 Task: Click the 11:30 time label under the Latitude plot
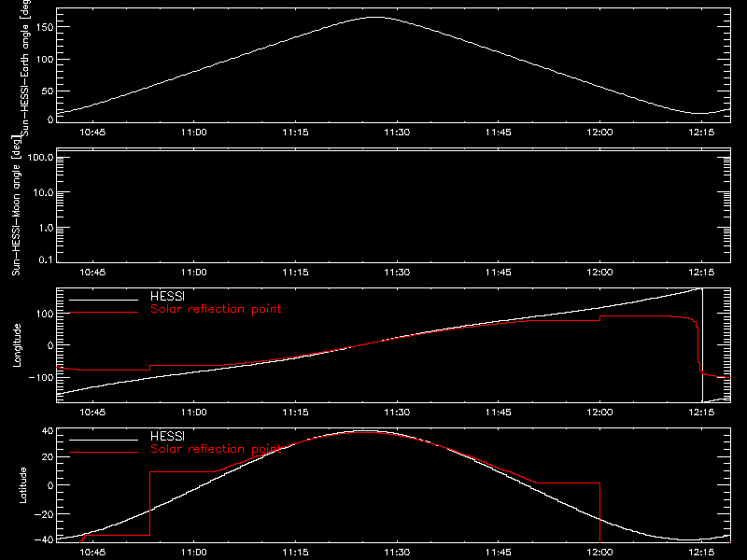(397, 553)
